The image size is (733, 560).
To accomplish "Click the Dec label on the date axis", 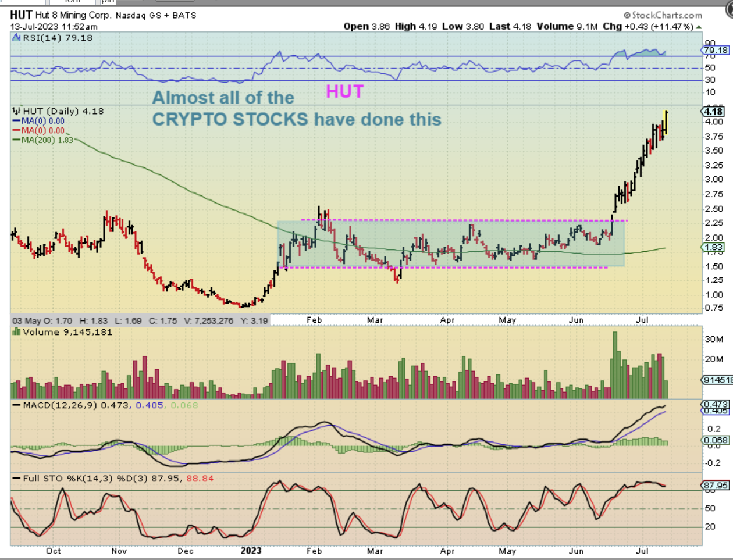I will pyautogui.click(x=186, y=550).
